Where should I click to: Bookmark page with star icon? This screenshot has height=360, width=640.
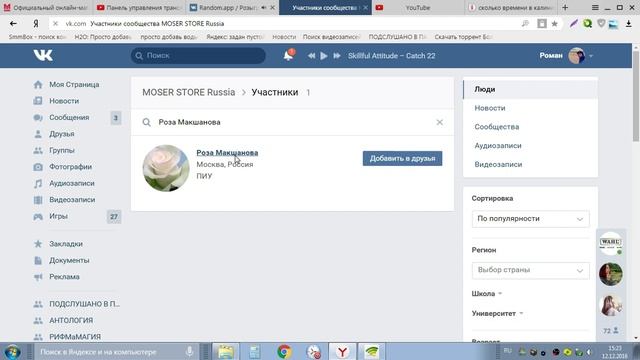[555, 24]
